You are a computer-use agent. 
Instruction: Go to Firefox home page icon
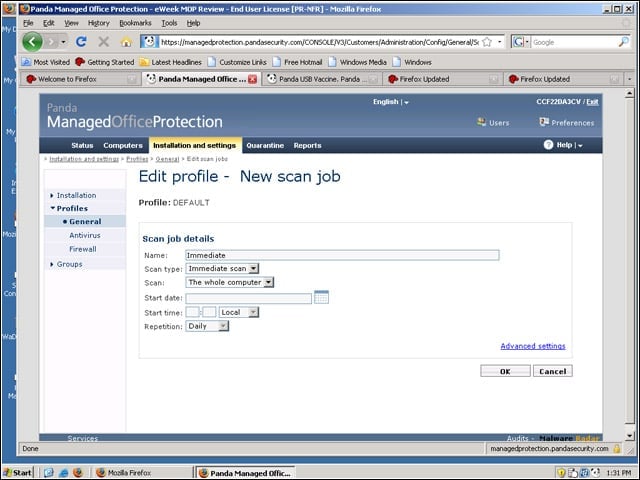(x=126, y=42)
